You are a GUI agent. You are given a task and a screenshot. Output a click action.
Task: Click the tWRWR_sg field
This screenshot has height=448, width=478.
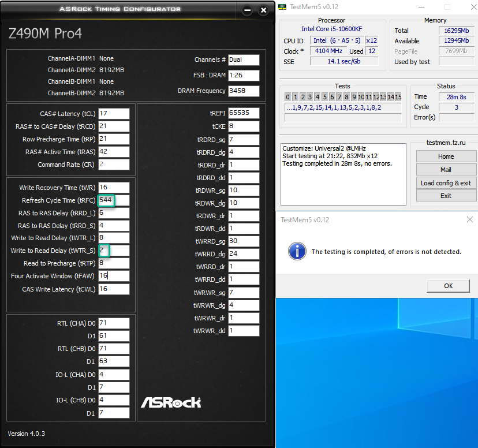[244, 293]
